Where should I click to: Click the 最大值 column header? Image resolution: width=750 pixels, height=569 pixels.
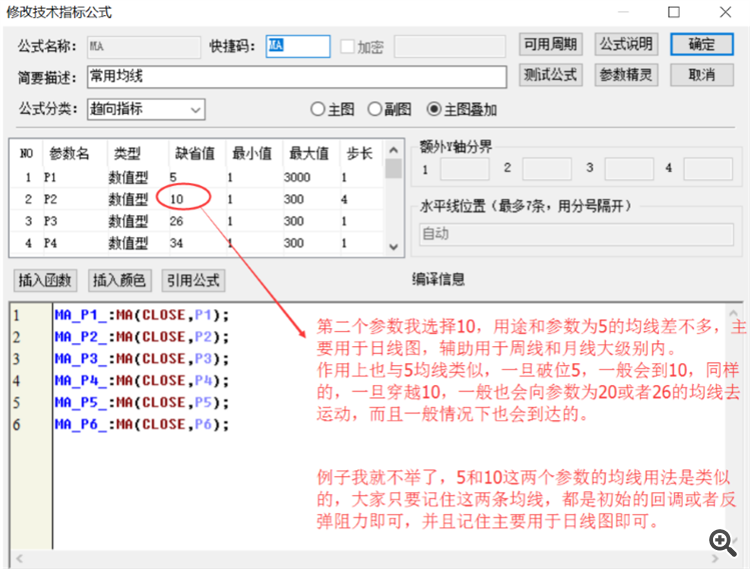coord(309,153)
